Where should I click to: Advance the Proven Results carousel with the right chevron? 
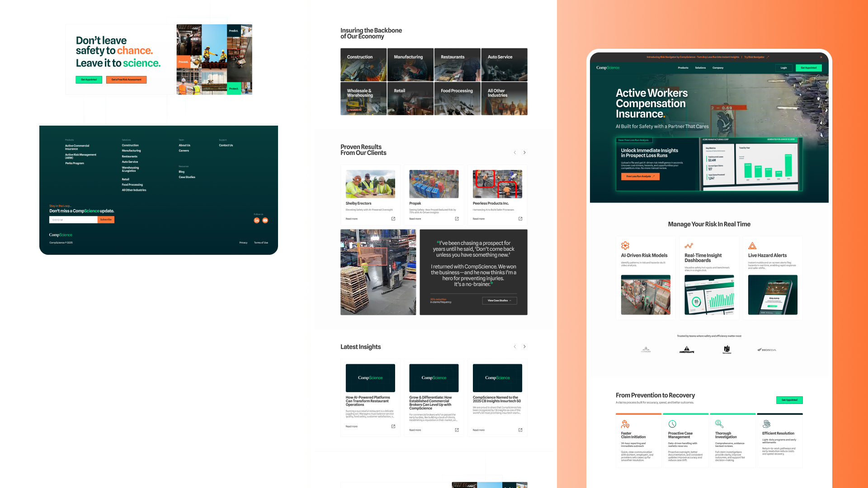tap(524, 153)
